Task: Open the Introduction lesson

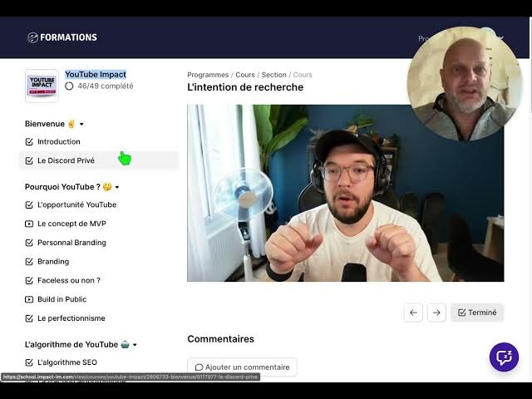Action: pos(59,142)
